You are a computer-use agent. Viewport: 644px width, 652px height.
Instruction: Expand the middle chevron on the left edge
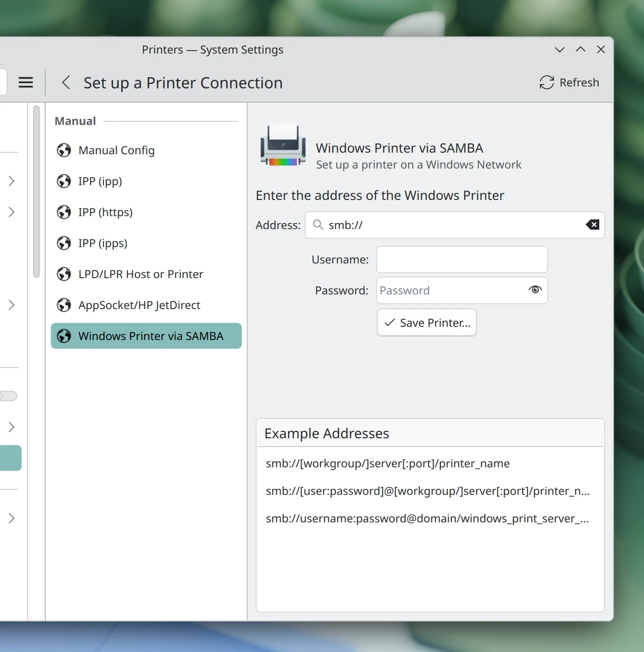coord(11,305)
